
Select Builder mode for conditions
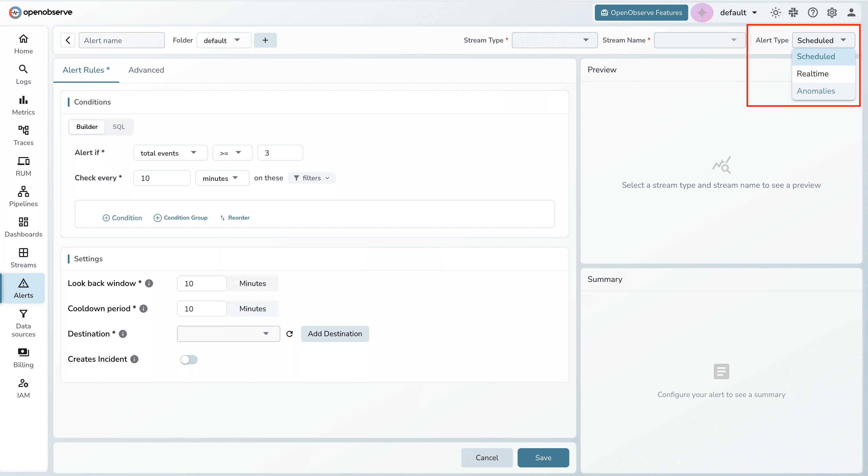pos(87,127)
